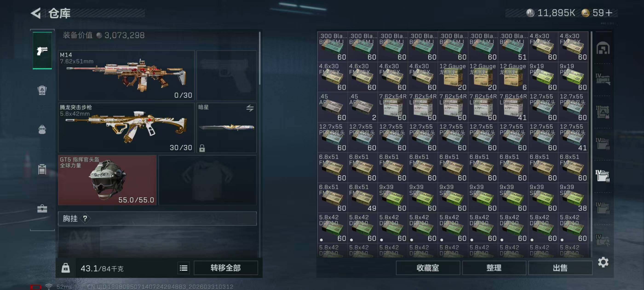Select the chest rig category in sidebar

coord(42,169)
